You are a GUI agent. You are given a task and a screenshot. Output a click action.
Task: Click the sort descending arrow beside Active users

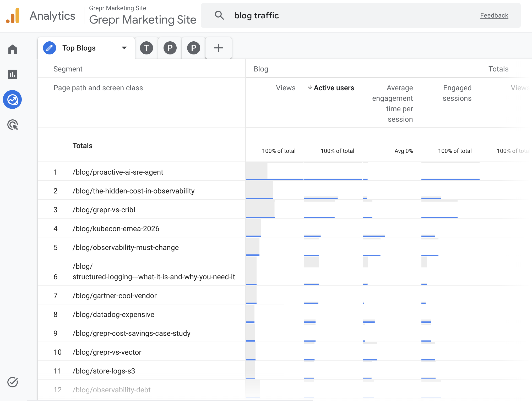[x=310, y=87]
